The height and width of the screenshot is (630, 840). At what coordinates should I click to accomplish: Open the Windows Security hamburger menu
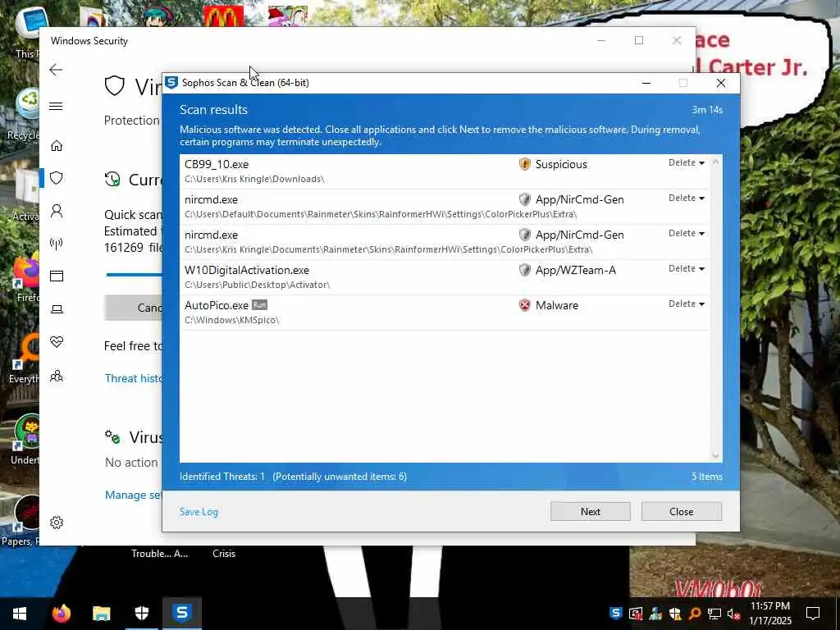coord(56,106)
